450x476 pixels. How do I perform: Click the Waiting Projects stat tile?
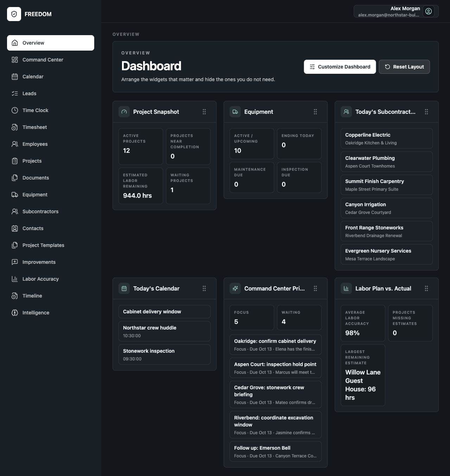click(x=188, y=186)
